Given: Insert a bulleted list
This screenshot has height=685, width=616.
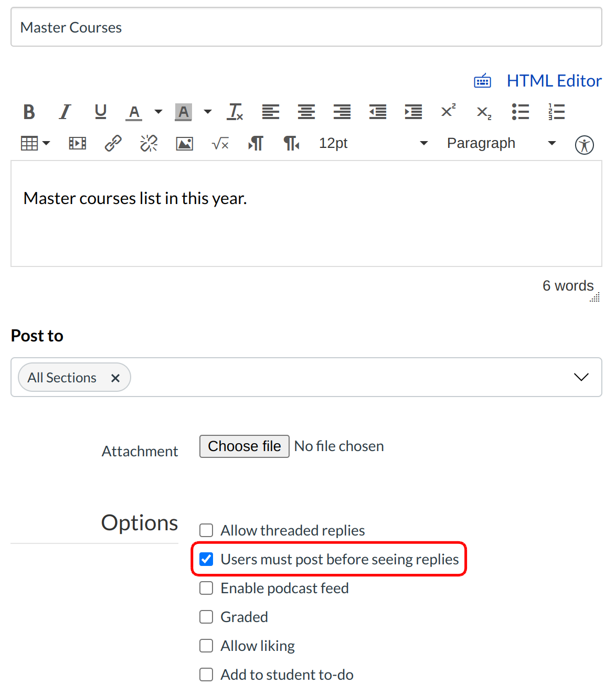Looking at the screenshot, I should [520, 112].
